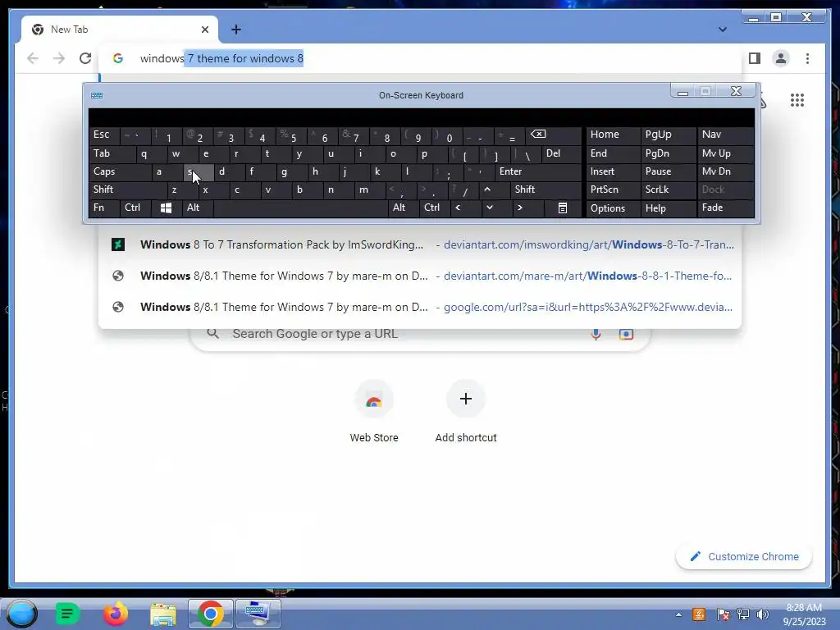This screenshot has width=840, height=630.
Task: Click Add shortcut tile
Action: click(x=466, y=412)
